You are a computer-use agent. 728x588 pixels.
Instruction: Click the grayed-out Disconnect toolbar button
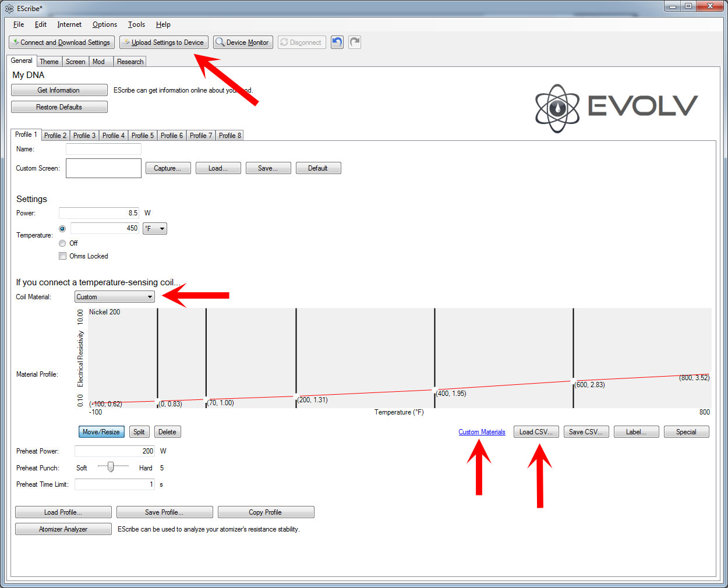(301, 42)
